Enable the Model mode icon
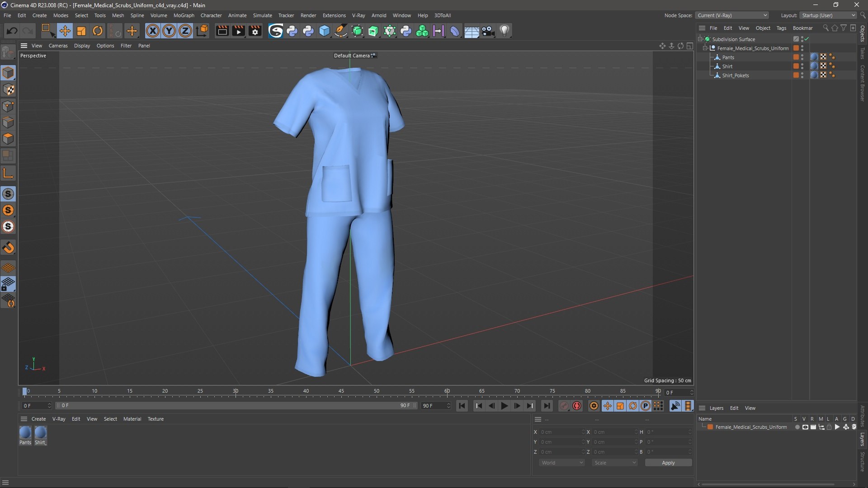The height and width of the screenshot is (488, 868). (8, 73)
